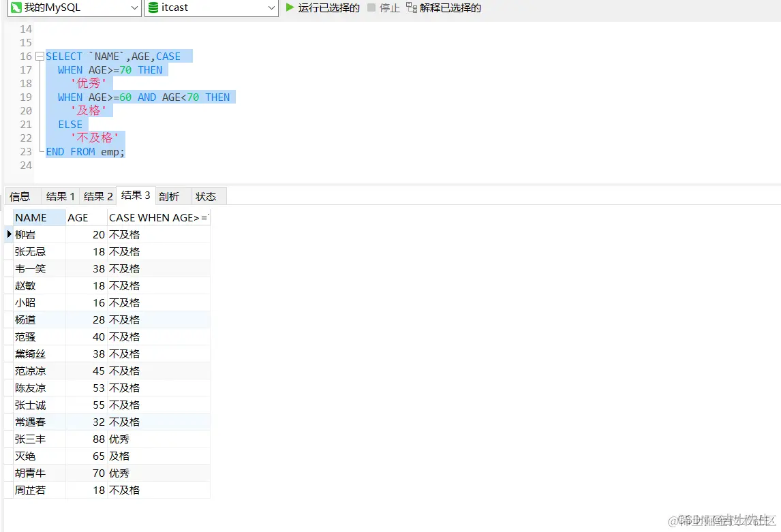The width and height of the screenshot is (781, 532).
Task: Click the emp table name on line 23
Action: click(110, 152)
